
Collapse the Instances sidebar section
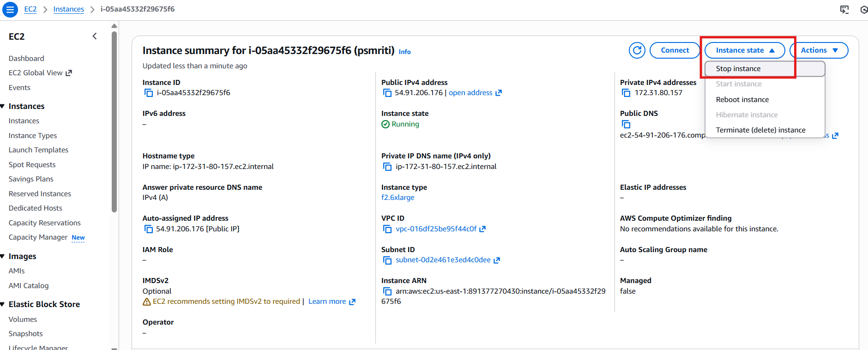tap(3, 106)
